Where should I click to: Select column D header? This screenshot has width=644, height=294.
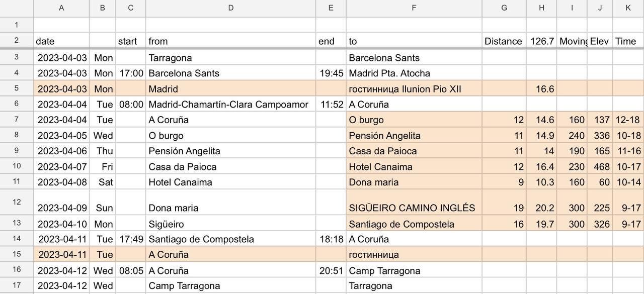(230, 8)
